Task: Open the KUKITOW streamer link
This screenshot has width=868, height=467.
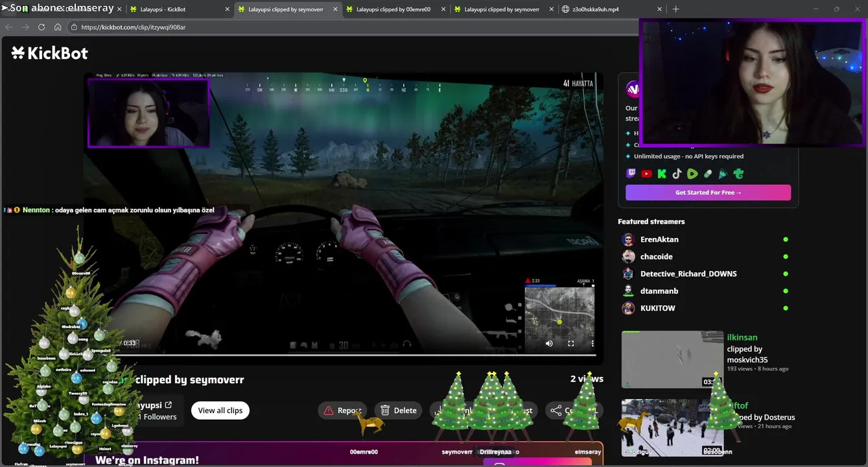Action: (657, 308)
